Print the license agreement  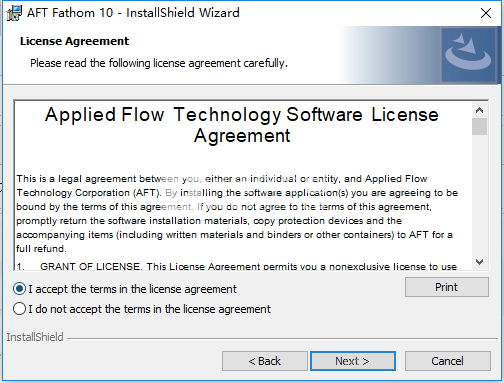click(447, 287)
